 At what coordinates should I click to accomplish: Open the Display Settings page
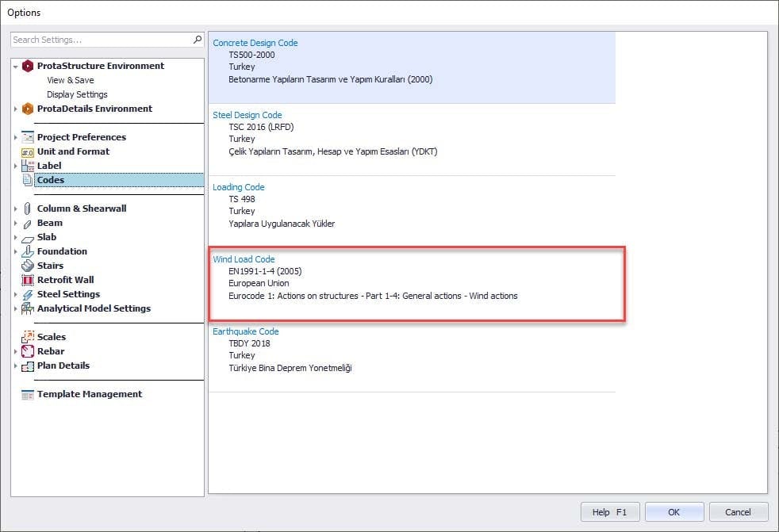pyautogui.click(x=77, y=94)
